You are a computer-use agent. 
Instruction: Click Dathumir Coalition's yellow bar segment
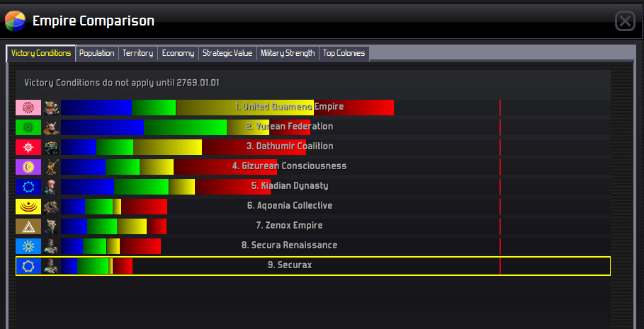click(168, 147)
